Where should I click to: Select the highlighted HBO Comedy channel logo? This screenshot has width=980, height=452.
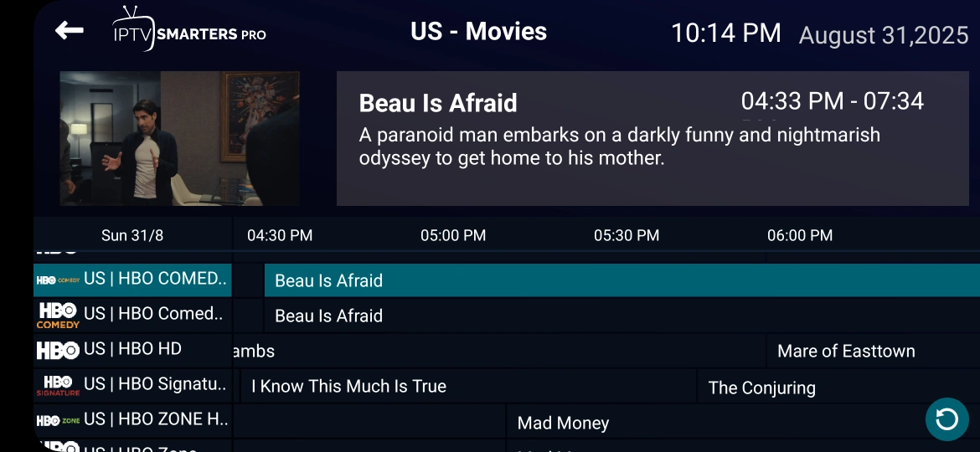pos(58,280)
